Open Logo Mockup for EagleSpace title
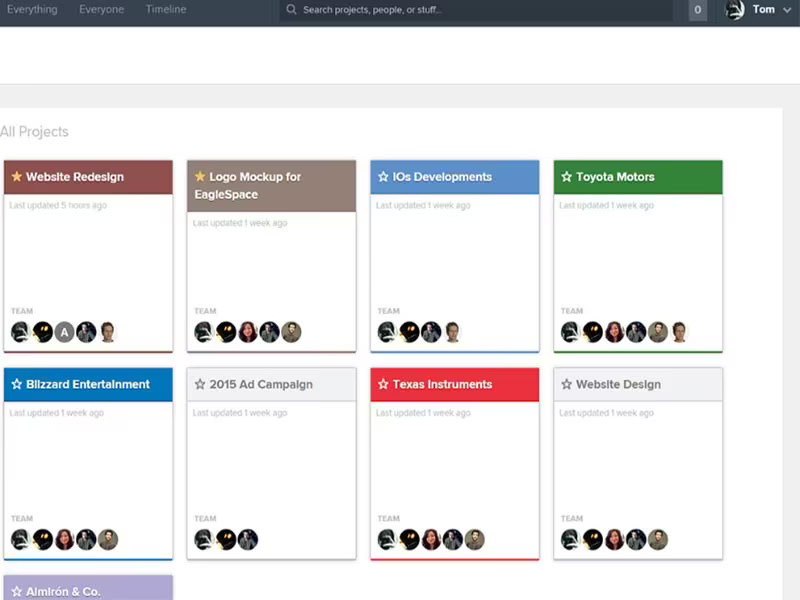800x600 pixels. (x=248, y=185)
